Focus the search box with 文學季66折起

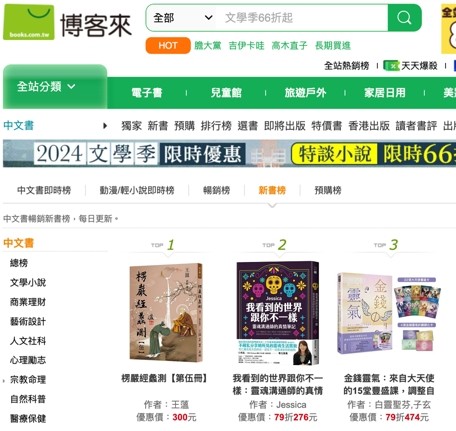[303, 18]
